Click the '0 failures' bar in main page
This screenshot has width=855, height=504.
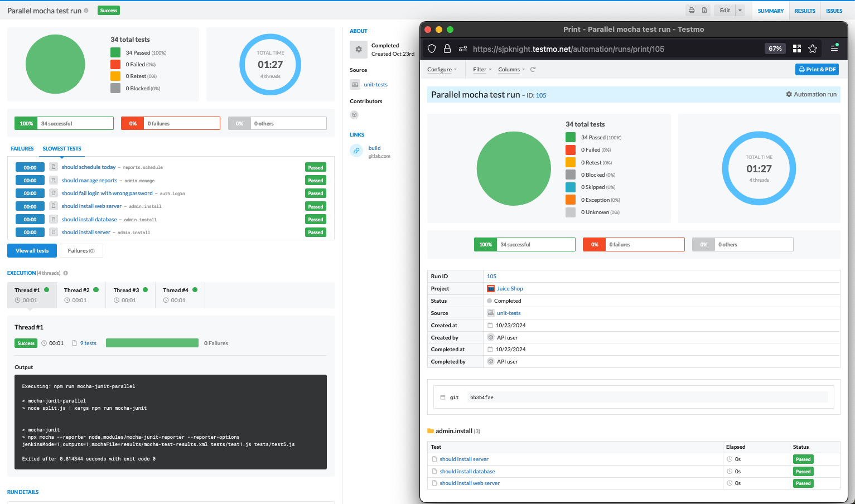click(171, 123)
